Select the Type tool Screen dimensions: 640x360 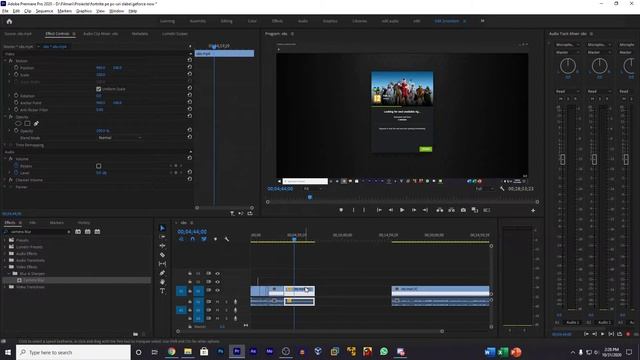(x=162, y=291)
